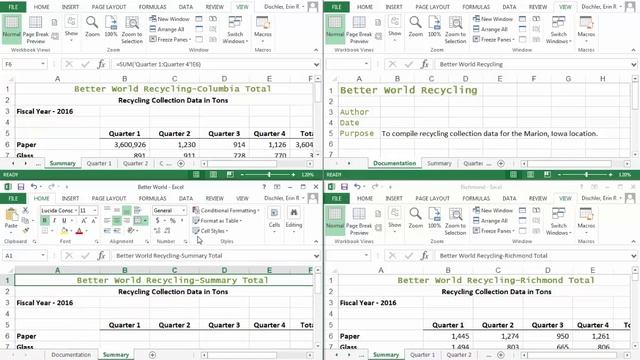This screenshot has height=360, width=640.
Task: Click Zoom magnifier in the Richmond window
Action: tap(416, 219)
